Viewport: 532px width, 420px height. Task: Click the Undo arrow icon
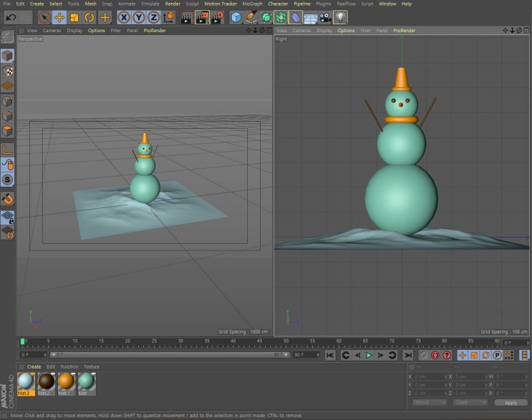tap(11, 17)
